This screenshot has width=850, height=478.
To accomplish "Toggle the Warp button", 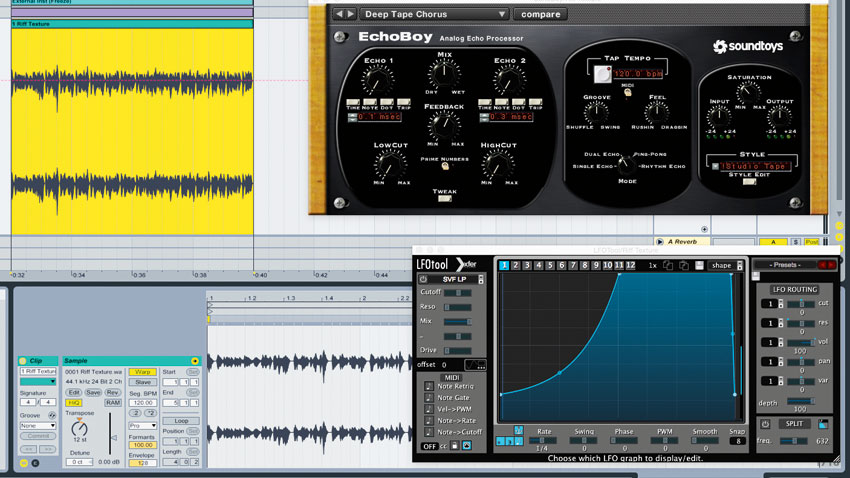I will tap(143, 372).
